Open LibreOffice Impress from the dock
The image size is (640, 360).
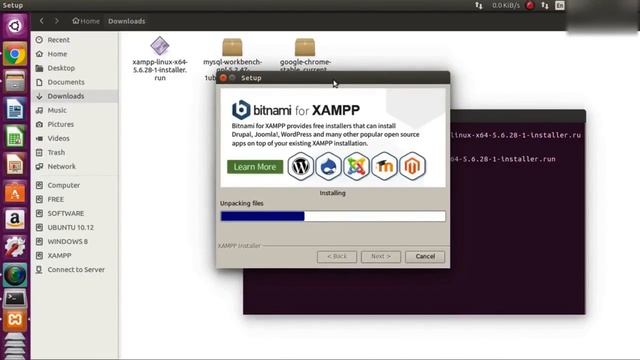(15, 164)
